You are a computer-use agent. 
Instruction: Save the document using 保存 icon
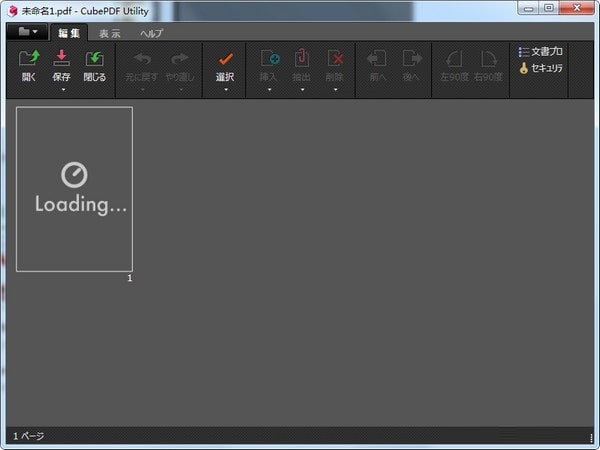[61, 58]
